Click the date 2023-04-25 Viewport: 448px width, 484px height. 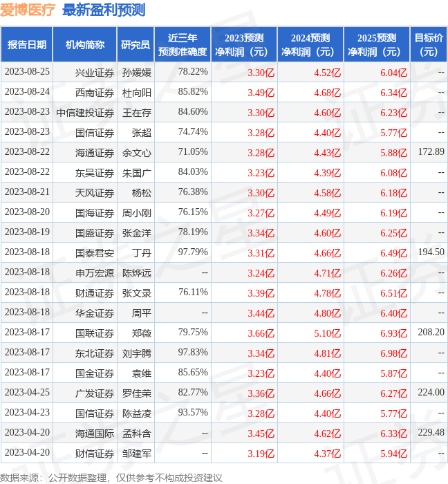click(x=27, y=392)
